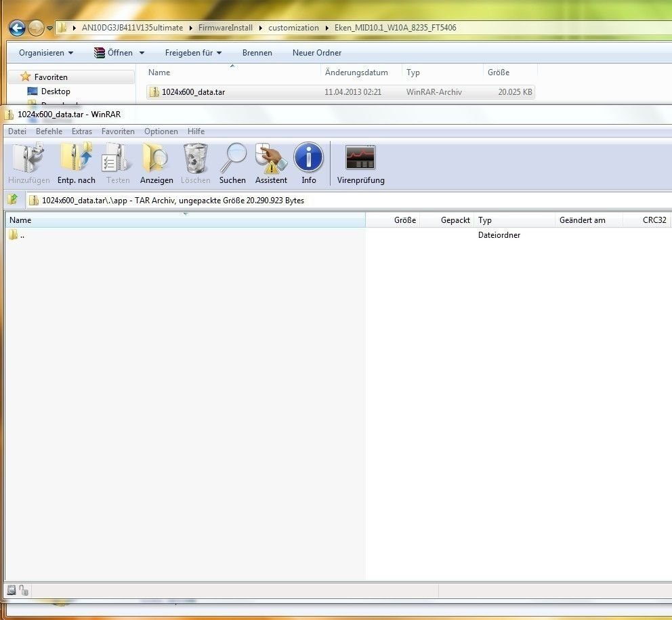Click Dateiordner type cell of parent folder
The width and height of the screenshot is (672, 620).
[499, 235]
